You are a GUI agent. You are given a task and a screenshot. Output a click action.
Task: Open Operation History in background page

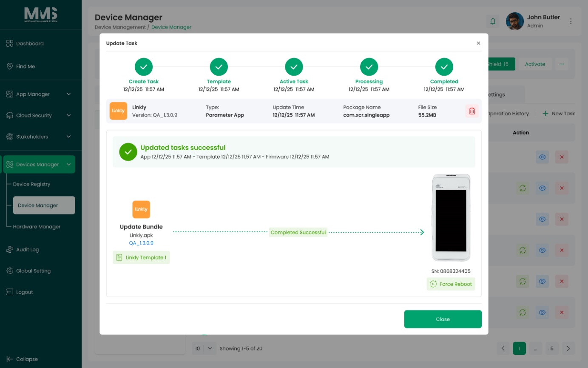pyautogui.click(x=508, y=114)
